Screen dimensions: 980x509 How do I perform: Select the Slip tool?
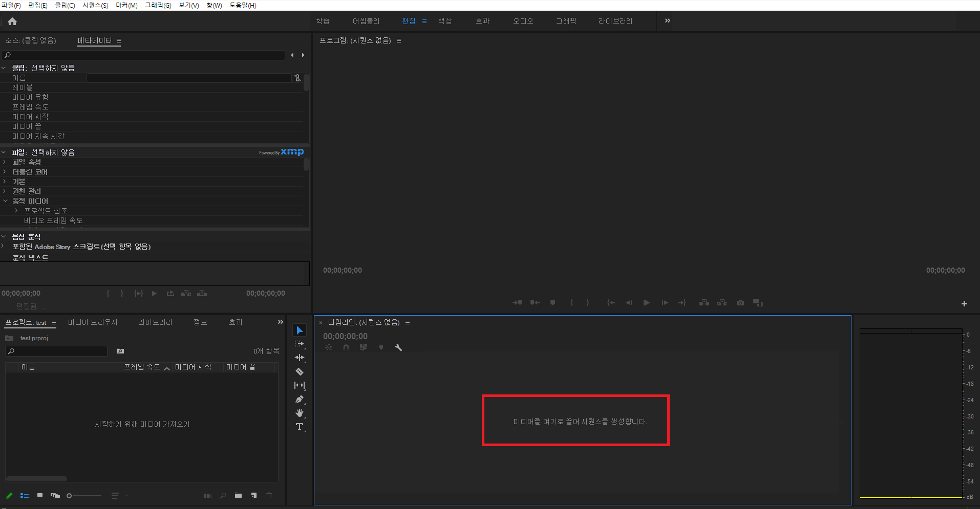pos(300,385)
